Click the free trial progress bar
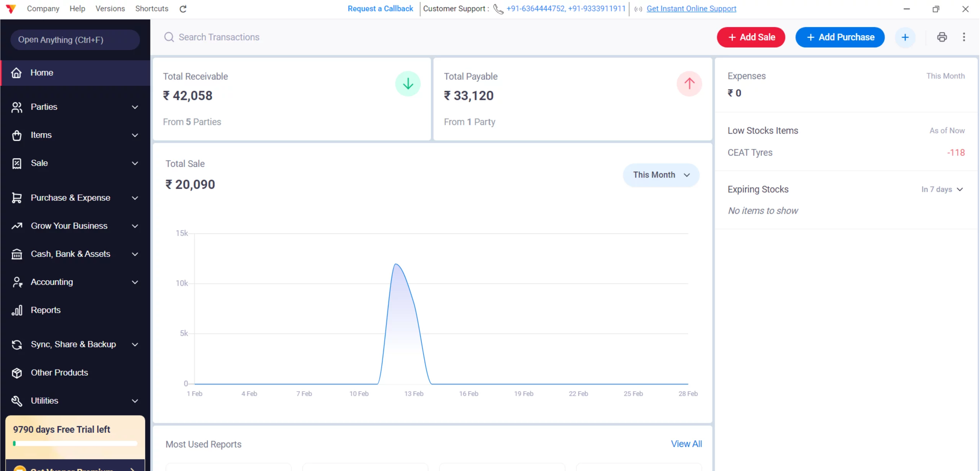The image size is (980, 471). point(75,443)
